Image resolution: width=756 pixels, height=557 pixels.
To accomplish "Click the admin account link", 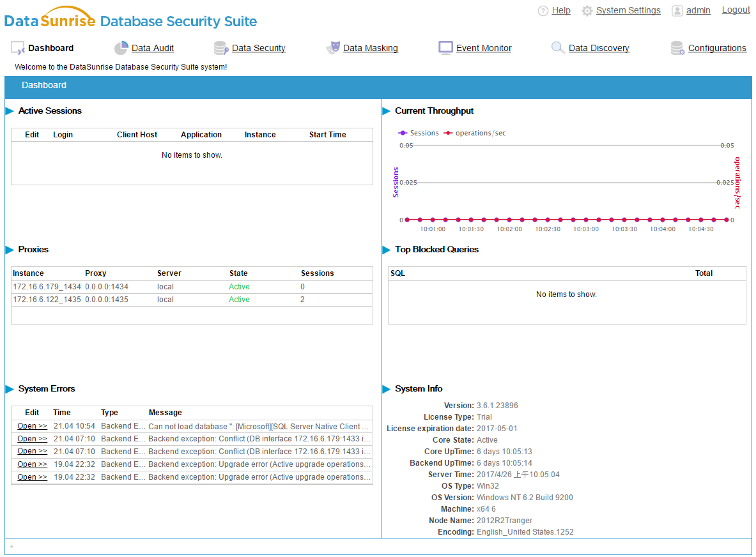I will pos(698,10).
